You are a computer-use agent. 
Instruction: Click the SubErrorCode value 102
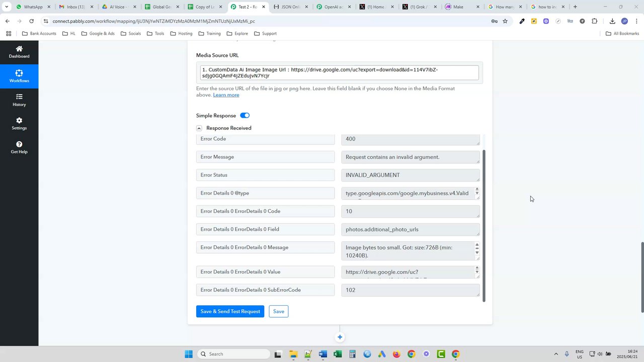point(411,290)
